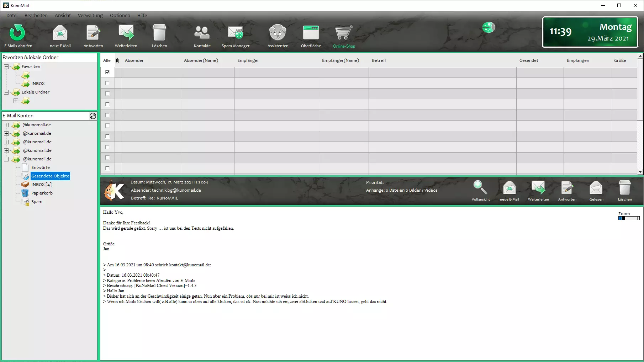The width and height of the screenshot is (644, 362).
Task: Check the eighth message row checkbox
Action: coord(107,147)
